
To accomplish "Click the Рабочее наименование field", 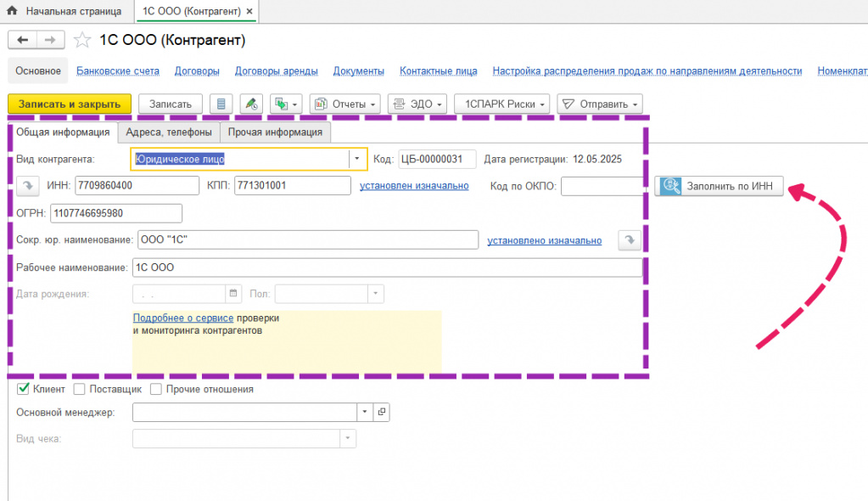I will (x=388, y=267).
